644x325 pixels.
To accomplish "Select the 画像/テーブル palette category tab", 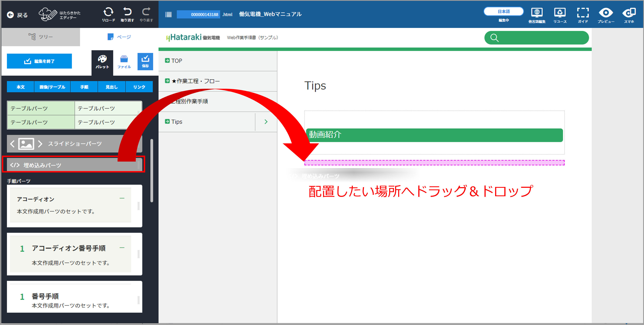I will coord(52,87).
